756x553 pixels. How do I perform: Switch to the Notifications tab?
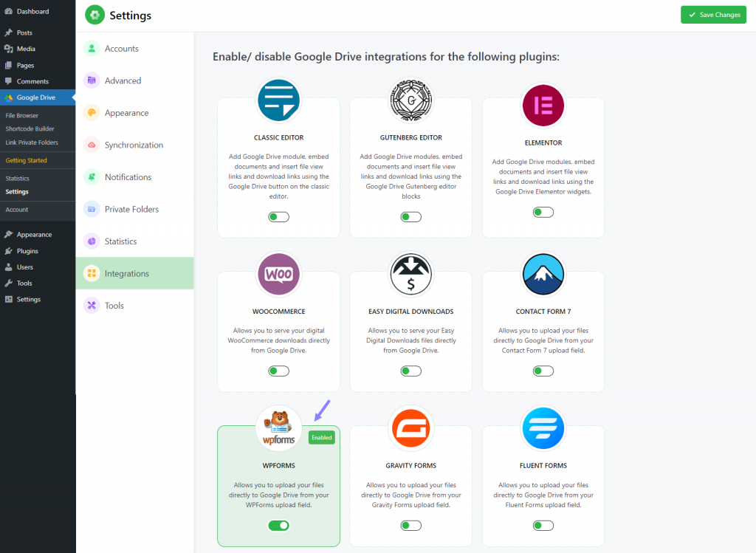[135, 177]
